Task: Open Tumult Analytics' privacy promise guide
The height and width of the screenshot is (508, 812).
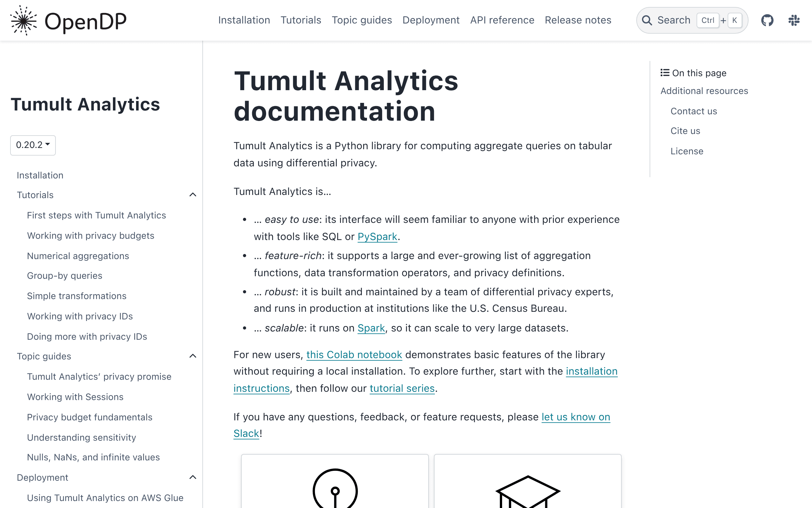Action: (99, 377)
